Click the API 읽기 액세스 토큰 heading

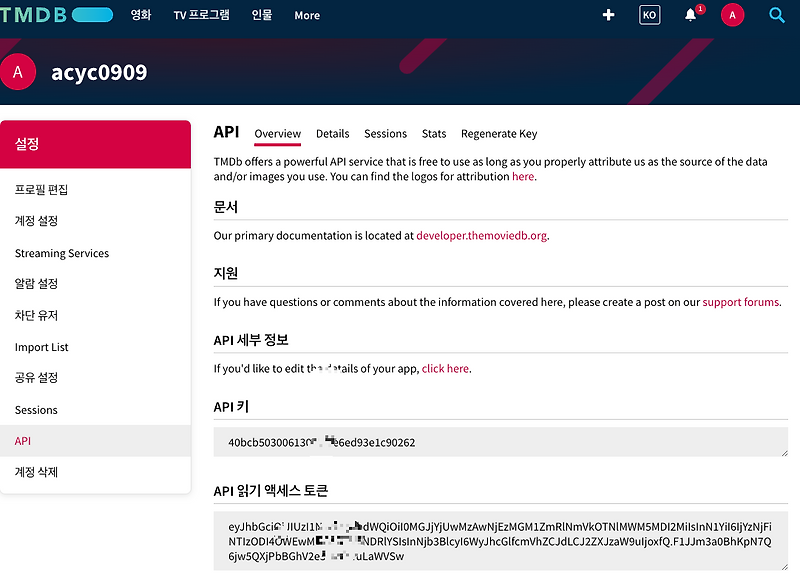(270, 491)
